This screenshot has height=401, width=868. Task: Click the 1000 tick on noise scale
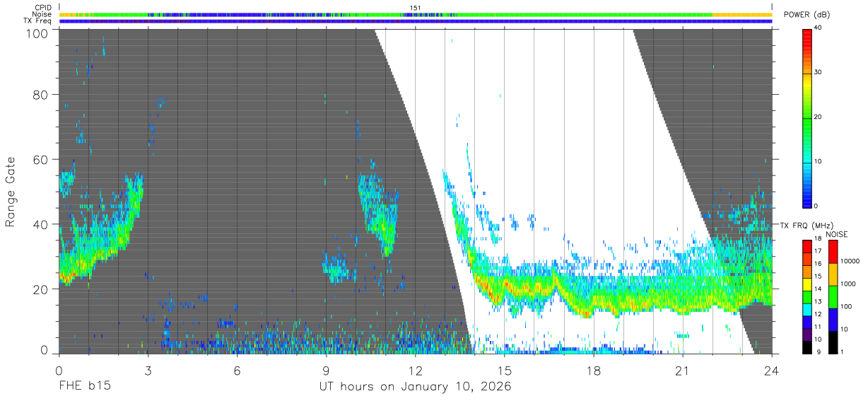[848, 284]
